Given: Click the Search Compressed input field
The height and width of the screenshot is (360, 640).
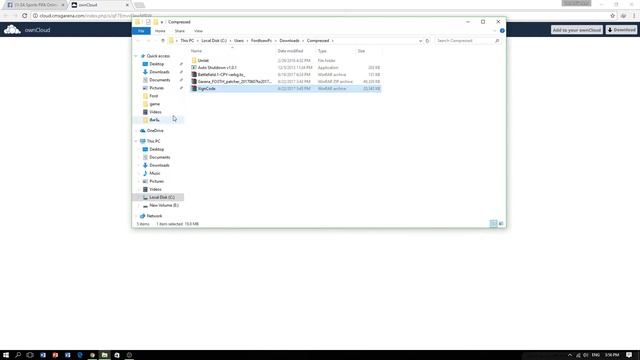Looking at the screenshot, I should pos(465,41).
